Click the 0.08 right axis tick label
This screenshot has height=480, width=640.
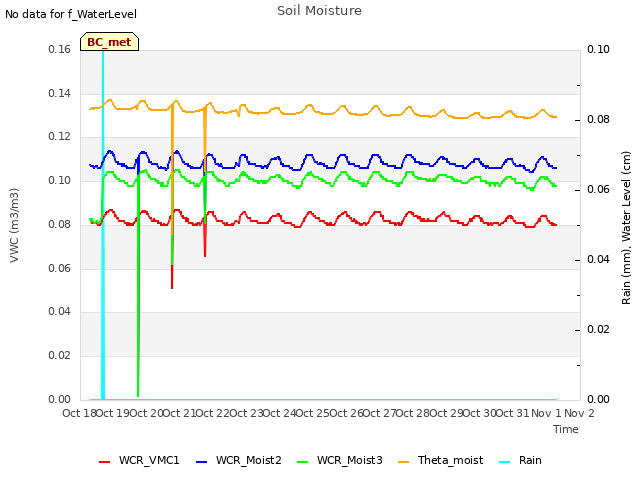pos(598,120)
